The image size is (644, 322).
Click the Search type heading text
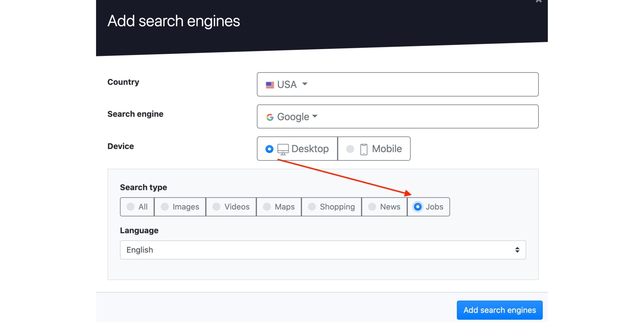click(143, 187)
